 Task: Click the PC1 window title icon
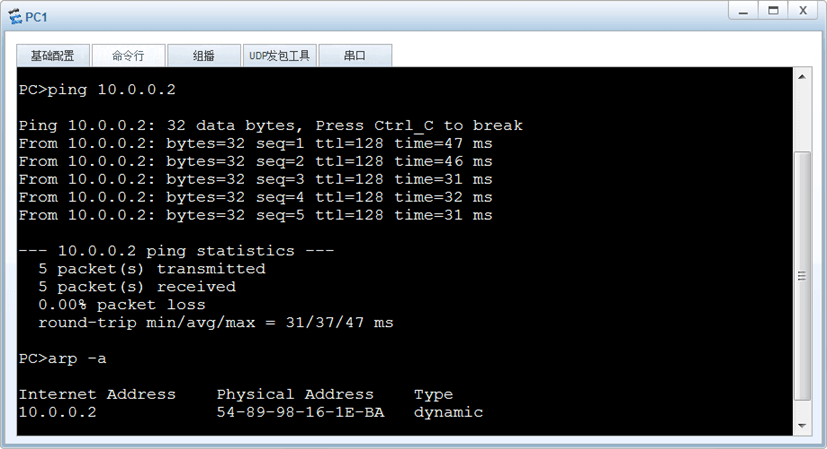point(16,17)
